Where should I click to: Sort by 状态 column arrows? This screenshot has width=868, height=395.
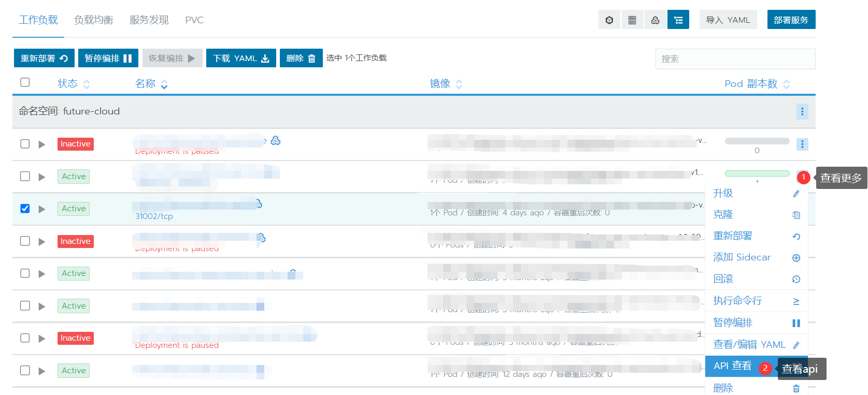pos(87,84)
